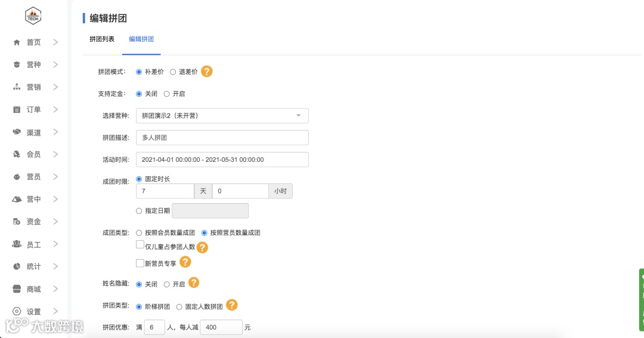Click the 订单 orders icon
This screenshot has height=338, width=644.
[x=17, y=109]
